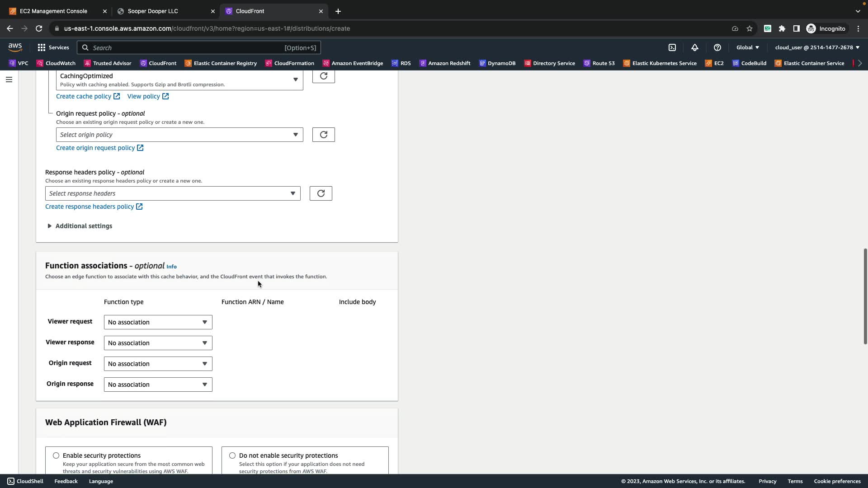Select Enable security protections radio button
Image resolution: width=868 pixels, height=488 pixels.
click(56, 455)
